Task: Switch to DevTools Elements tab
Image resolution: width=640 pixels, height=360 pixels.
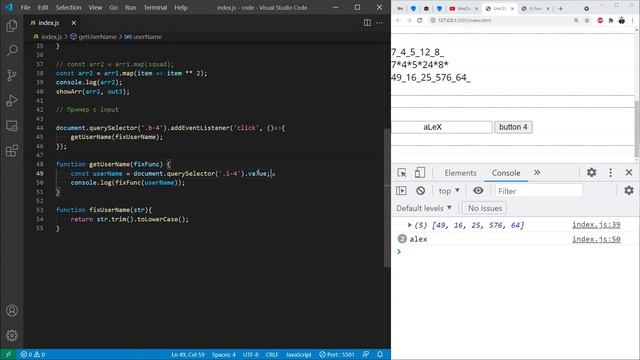Action: [x=460, y=173]
